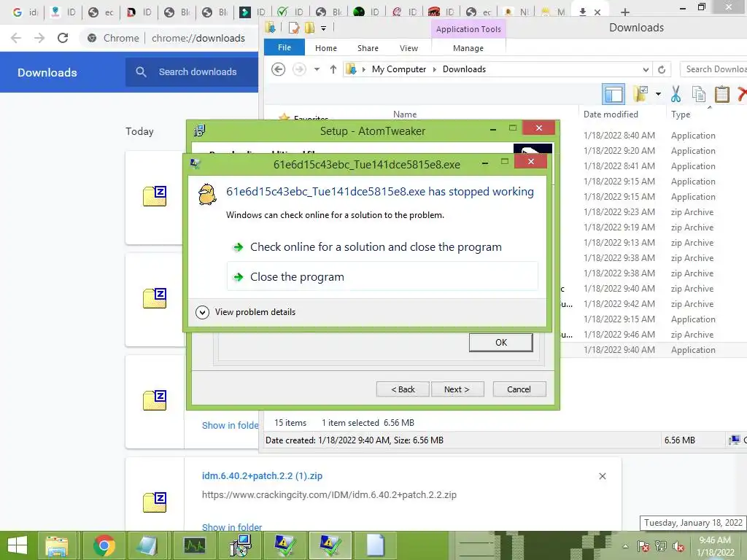Select file row dated 1/18/2022 9:46 AM

pos(648,334)
